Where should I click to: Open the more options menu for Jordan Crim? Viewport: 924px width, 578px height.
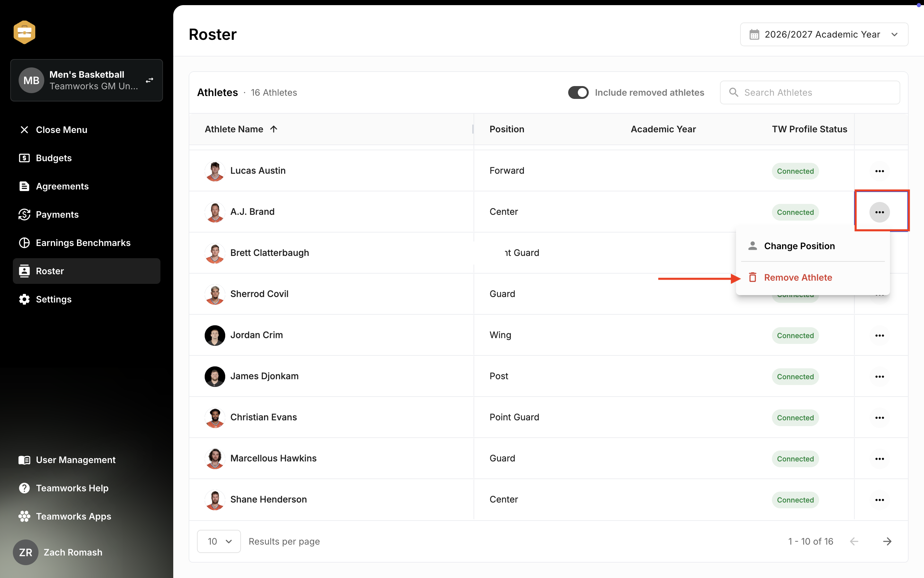(x=880, y=336)
